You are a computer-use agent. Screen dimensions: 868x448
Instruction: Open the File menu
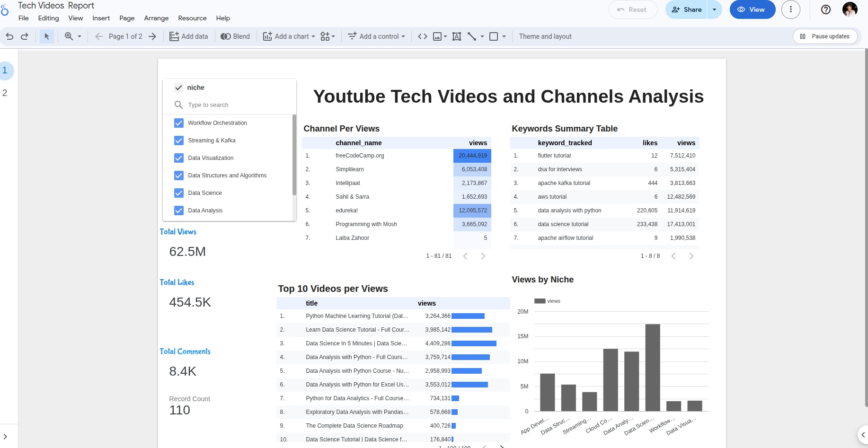[24, 18]
